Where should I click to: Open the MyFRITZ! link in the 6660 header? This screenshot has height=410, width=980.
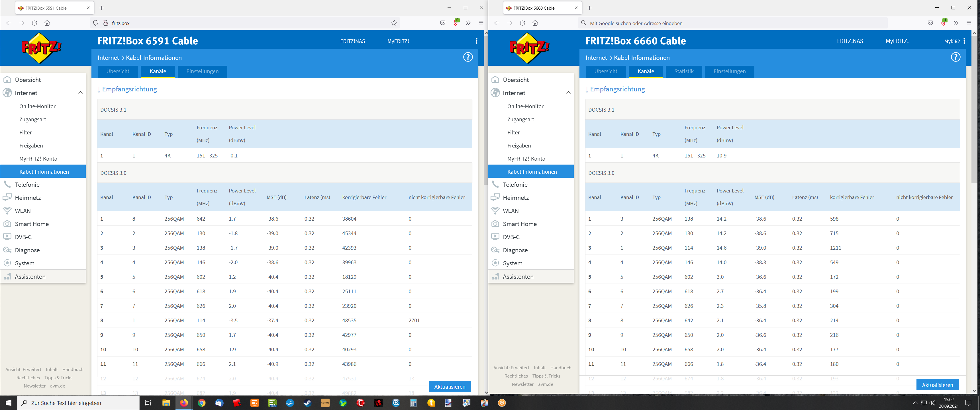click(x=897, y=41)
